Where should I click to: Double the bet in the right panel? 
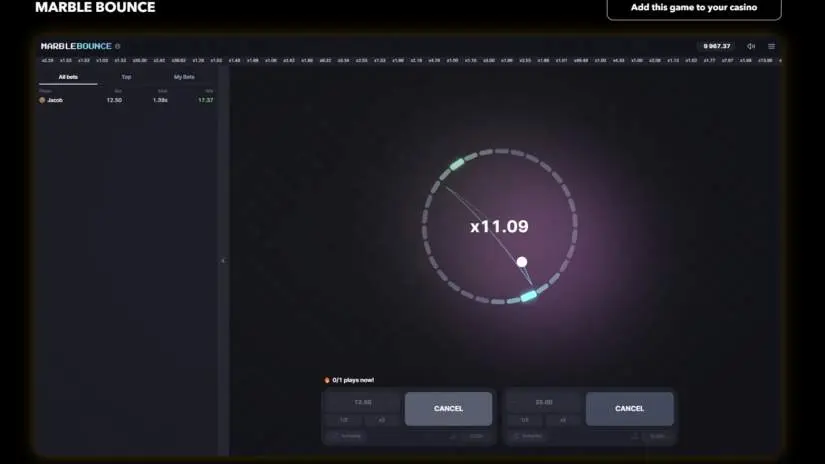pyautogui.click(x=563, y=420)
